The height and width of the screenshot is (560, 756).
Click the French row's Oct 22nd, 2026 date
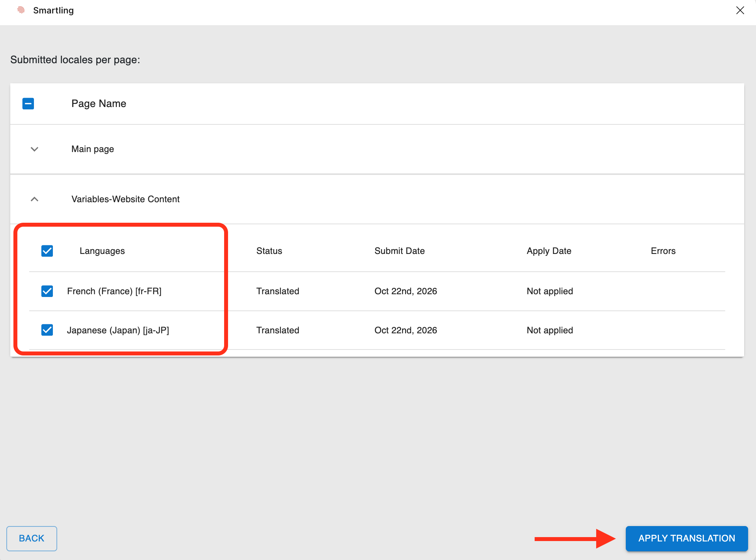406,291
